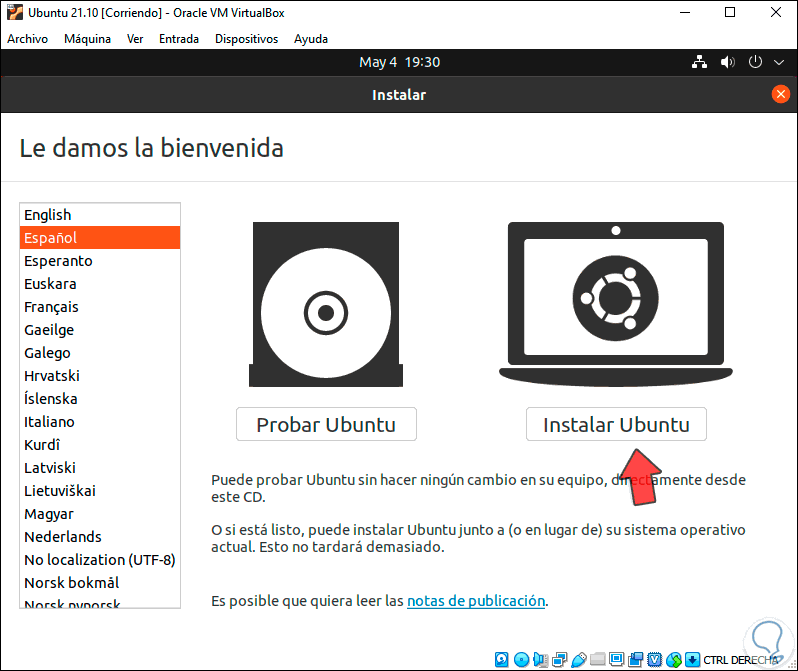
Task: Open the Dispositivos menu
Action: [x=246, y=39]
